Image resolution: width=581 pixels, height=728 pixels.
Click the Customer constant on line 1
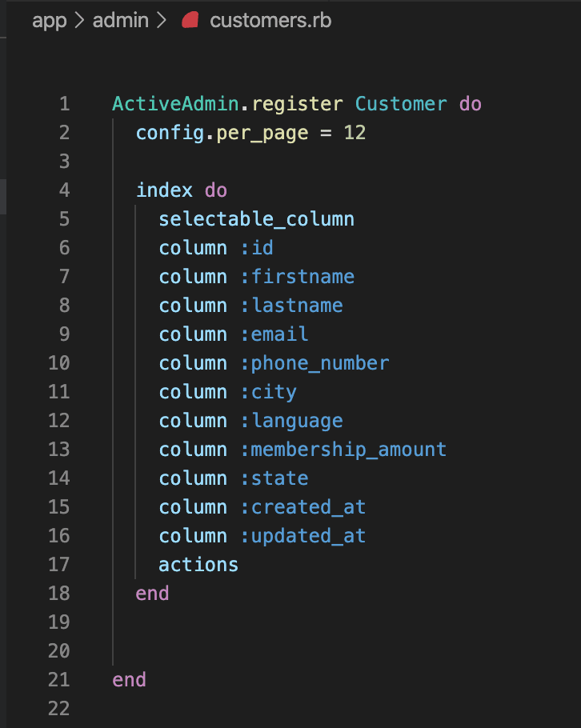click(401, 104)
